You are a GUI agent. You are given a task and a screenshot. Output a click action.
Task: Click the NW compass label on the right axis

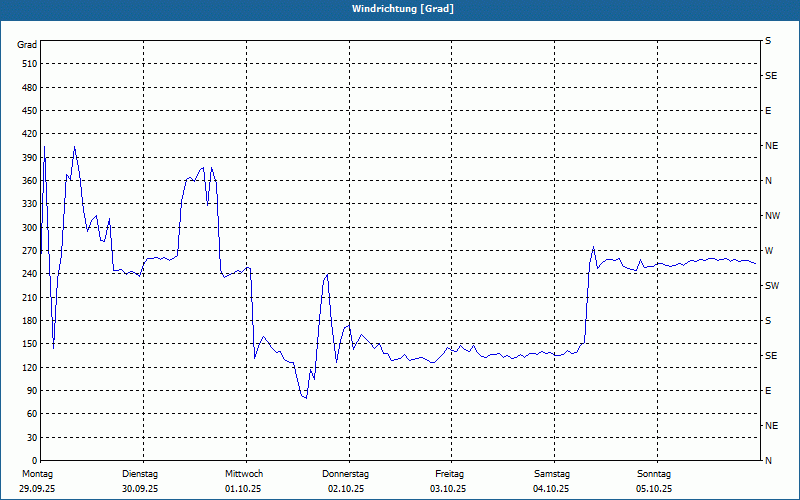coord(772,216)
